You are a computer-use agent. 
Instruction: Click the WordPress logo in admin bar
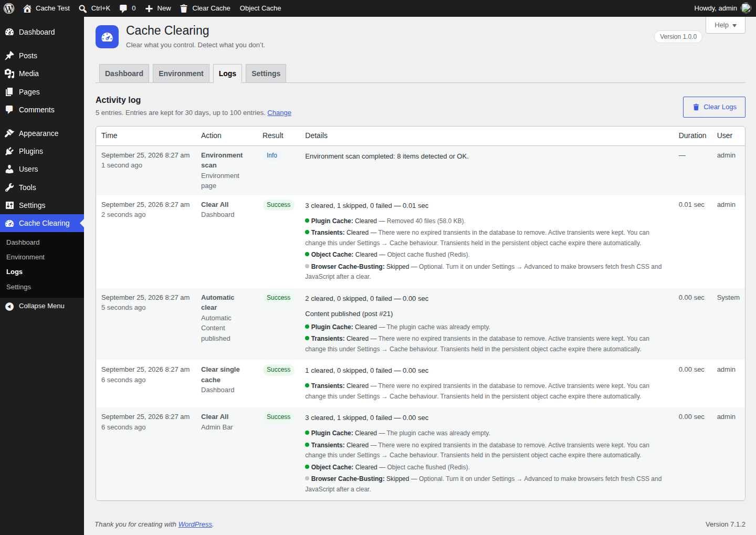coord(9,8)
